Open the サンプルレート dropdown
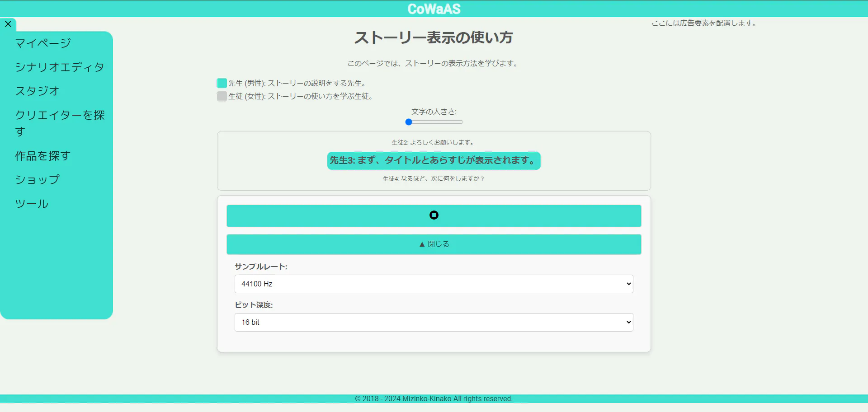 tap(434, 284)
